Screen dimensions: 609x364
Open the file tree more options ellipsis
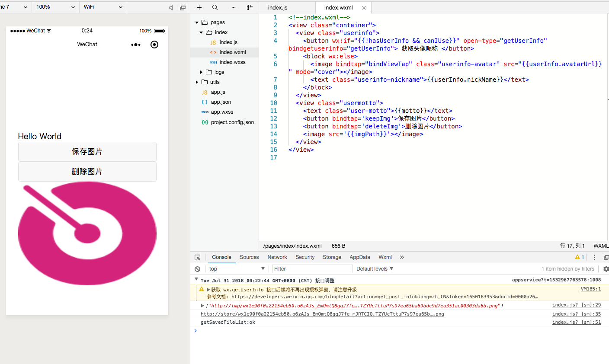(x=234, y=7)
